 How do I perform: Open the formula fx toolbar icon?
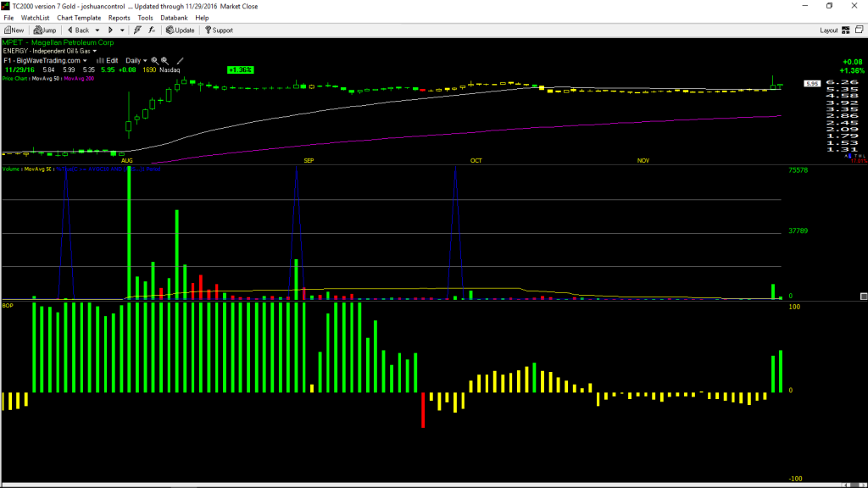coord(152,30)
